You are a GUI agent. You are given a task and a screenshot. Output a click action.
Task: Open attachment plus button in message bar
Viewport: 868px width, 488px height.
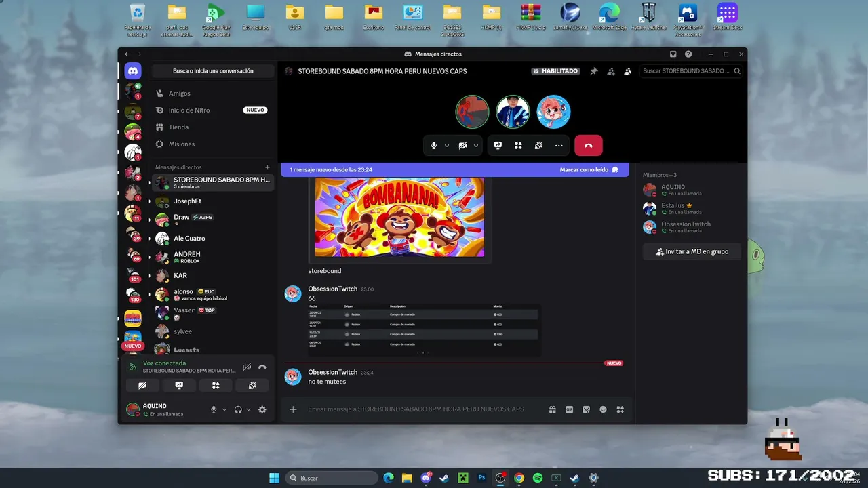[x=293, y=409]
